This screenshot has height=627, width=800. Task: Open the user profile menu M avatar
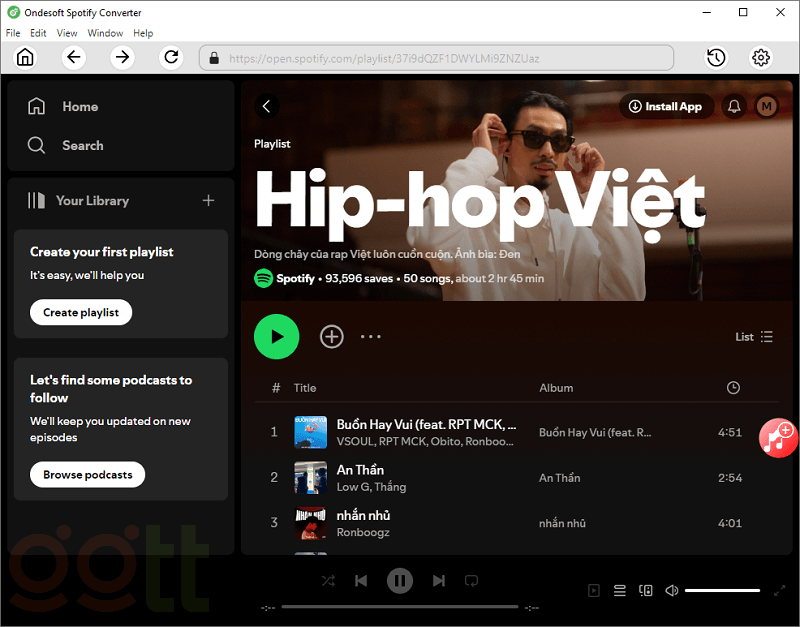click(766, 106)
